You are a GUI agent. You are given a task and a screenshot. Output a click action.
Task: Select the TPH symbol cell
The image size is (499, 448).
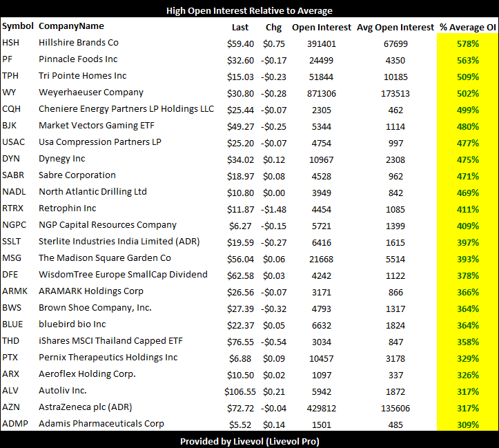pos(10,76)
